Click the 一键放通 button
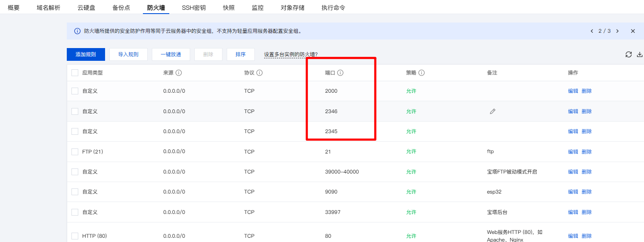The width and height of the screenshot is (644, 242). (171, 54)
